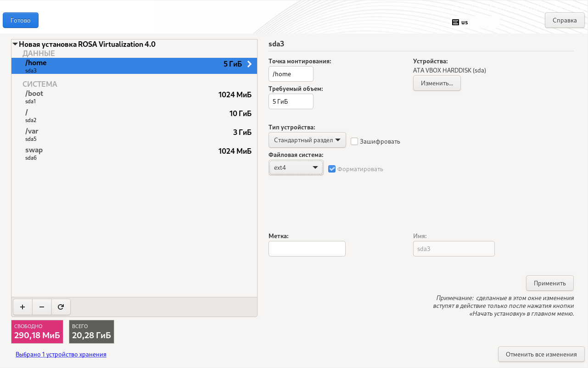
Task: Click the Метка label input field
Action: [307, 249]
